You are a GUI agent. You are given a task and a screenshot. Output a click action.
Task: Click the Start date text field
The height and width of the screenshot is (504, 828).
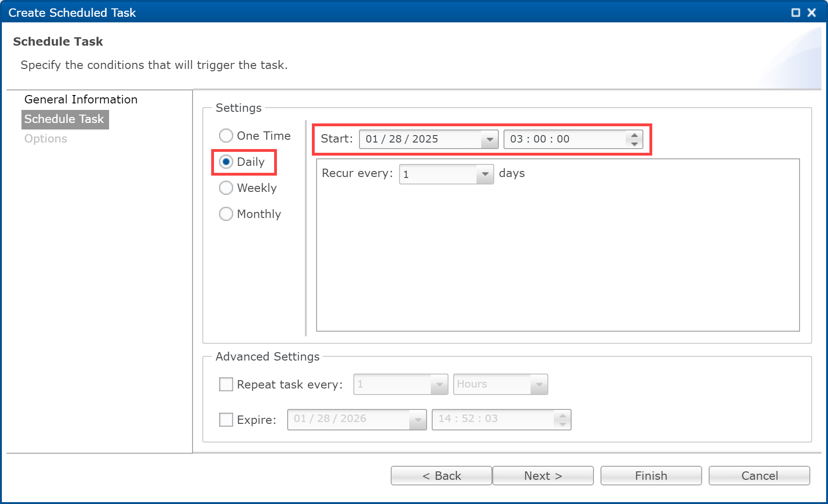coord(420,139)
